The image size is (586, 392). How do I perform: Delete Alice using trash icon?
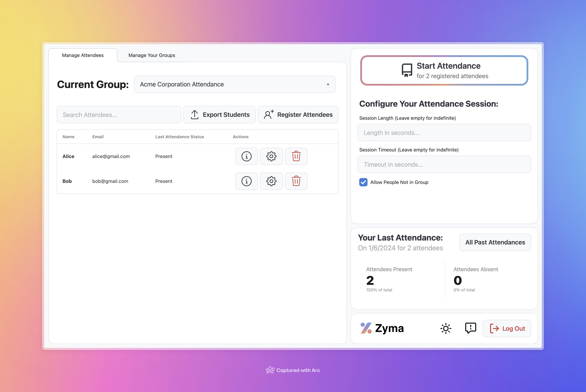click(296, 156)
